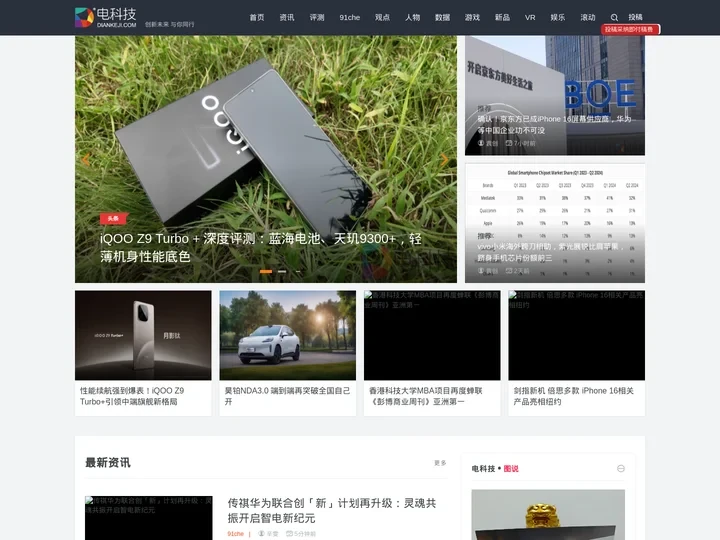Open 首页 in navigation
720x540 pixels.
coord(257,17)
